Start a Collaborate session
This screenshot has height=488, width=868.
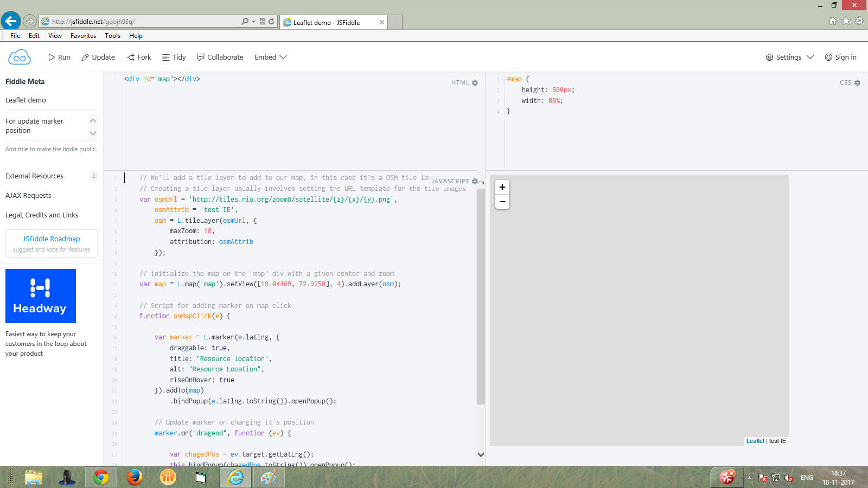click(220, 57)
